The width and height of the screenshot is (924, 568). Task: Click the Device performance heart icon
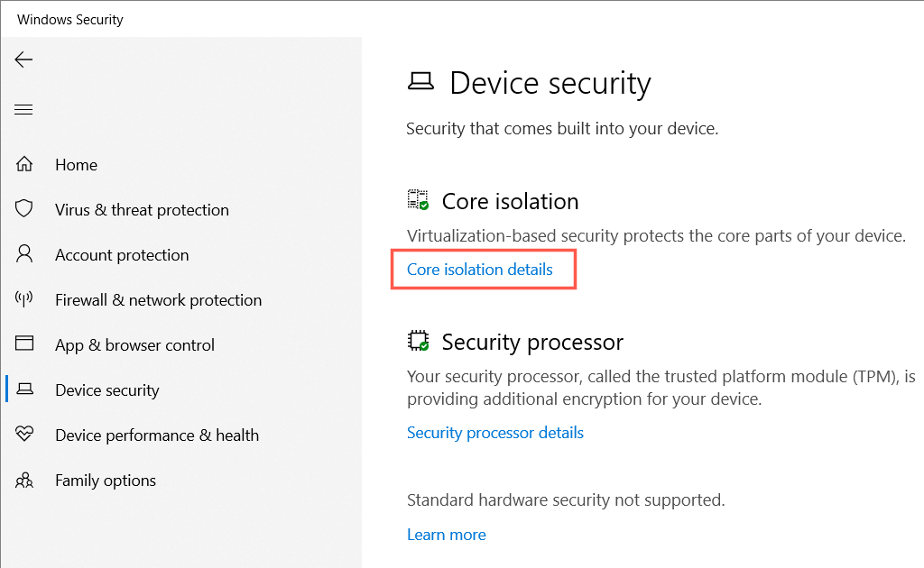tap(24, 435)
